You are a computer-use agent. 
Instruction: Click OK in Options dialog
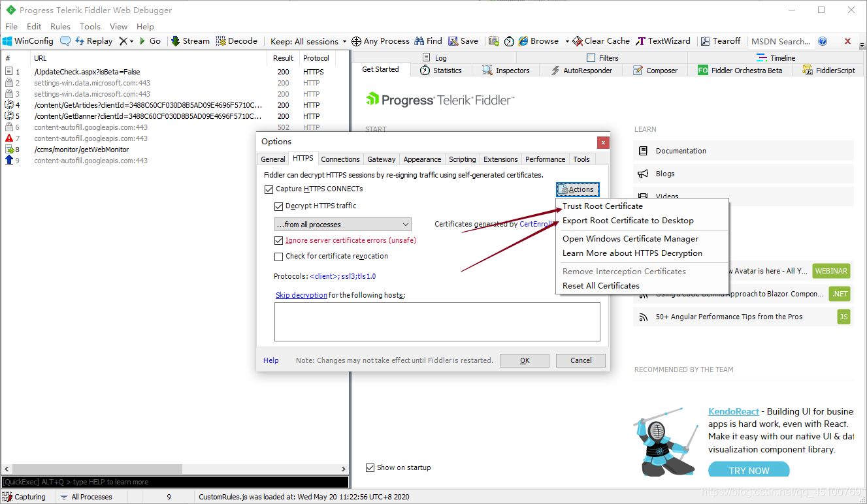tap(525, 360)
